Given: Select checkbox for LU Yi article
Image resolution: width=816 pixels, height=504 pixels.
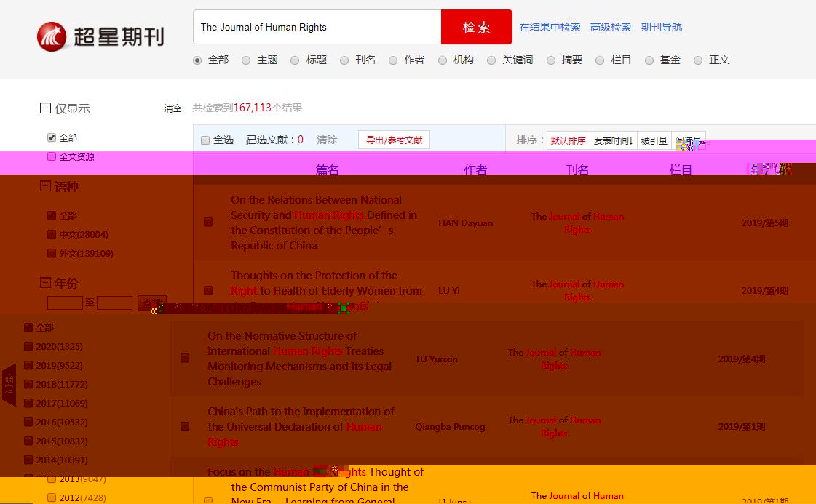Looking at the screenshot, I should (x=208, y=290).
